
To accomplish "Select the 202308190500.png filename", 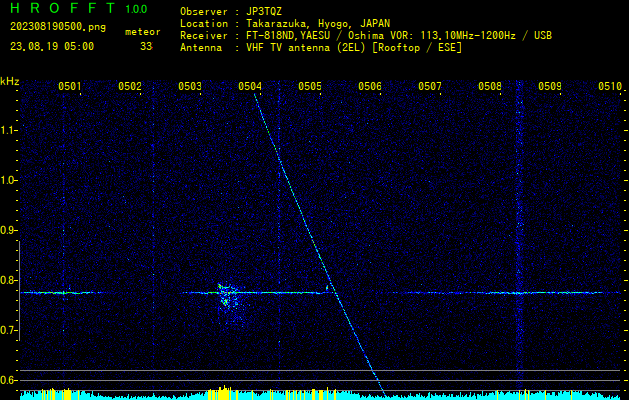I will tap(52, 27).
